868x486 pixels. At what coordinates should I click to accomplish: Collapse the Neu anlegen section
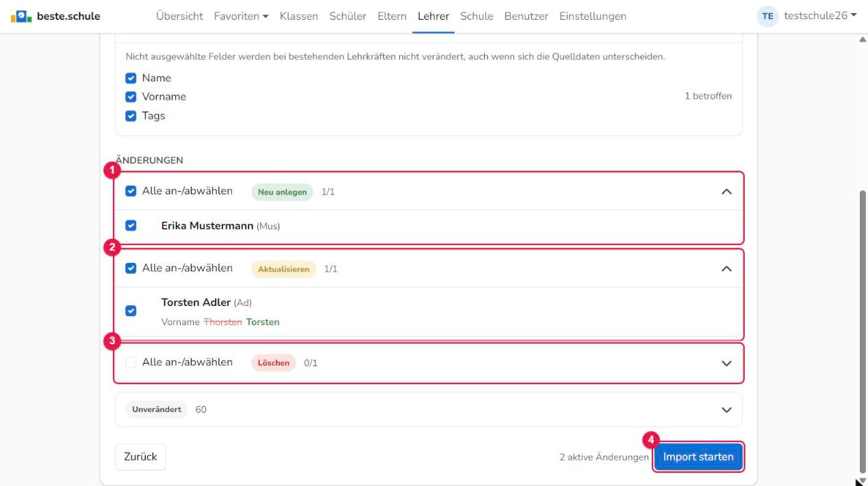pos(727,192)
